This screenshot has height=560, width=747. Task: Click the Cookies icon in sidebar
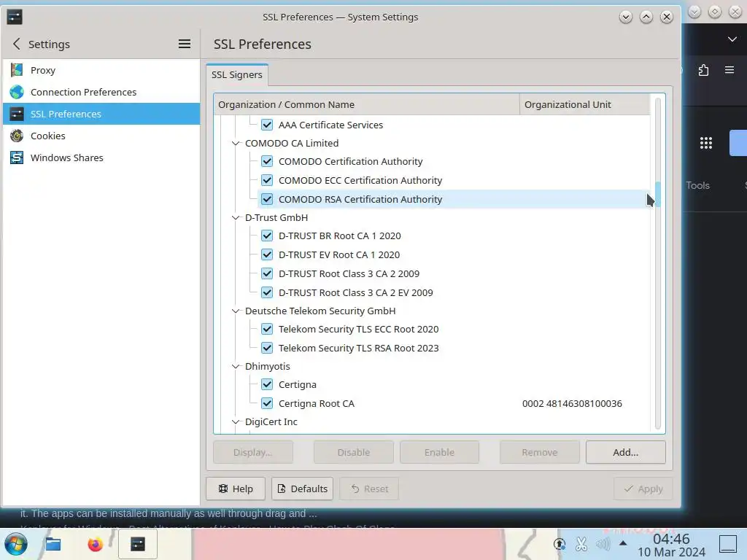coord(17,136)
